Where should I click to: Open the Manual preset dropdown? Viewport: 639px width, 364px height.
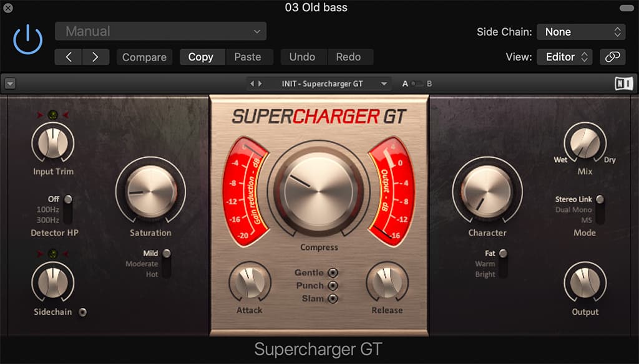pyautogui.click(x=160, y=31)
